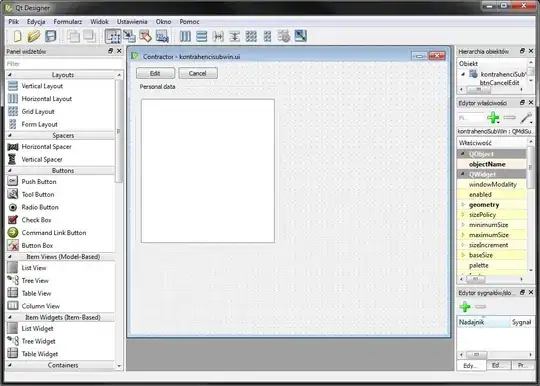Open the Pomoc menu
Screen dimensions: 540x386
pos(189,22)
